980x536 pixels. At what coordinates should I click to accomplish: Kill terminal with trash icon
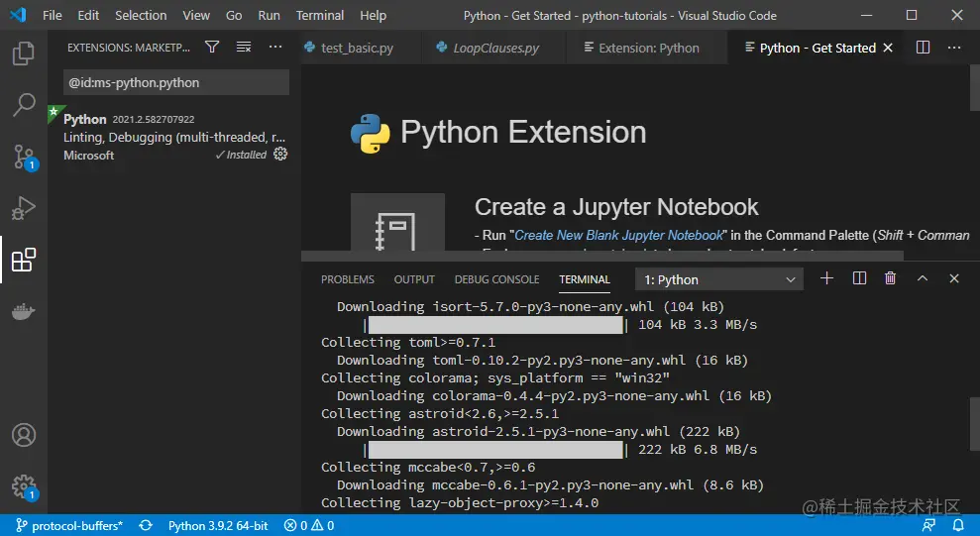890,278
